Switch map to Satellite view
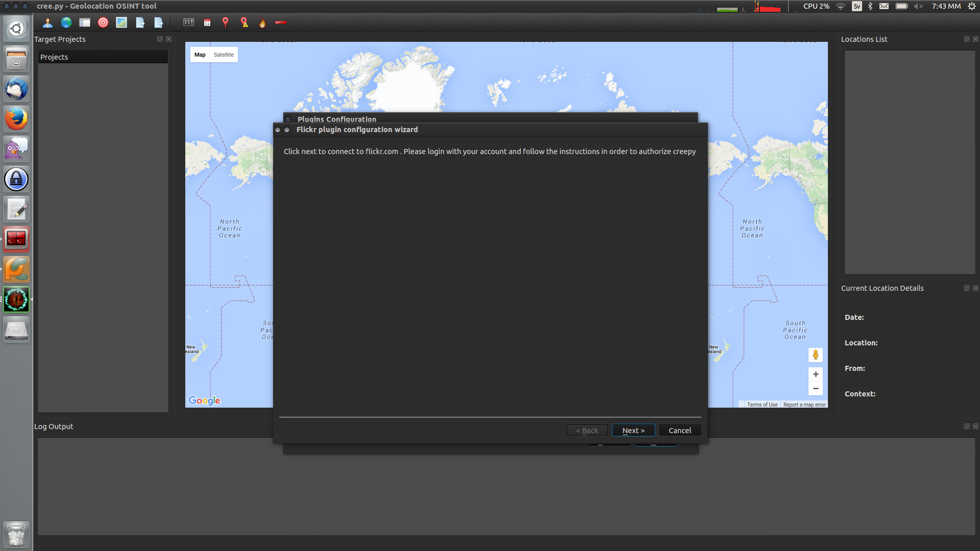The image size is (980, 551). pyautogui.click(x=224, y=55)
